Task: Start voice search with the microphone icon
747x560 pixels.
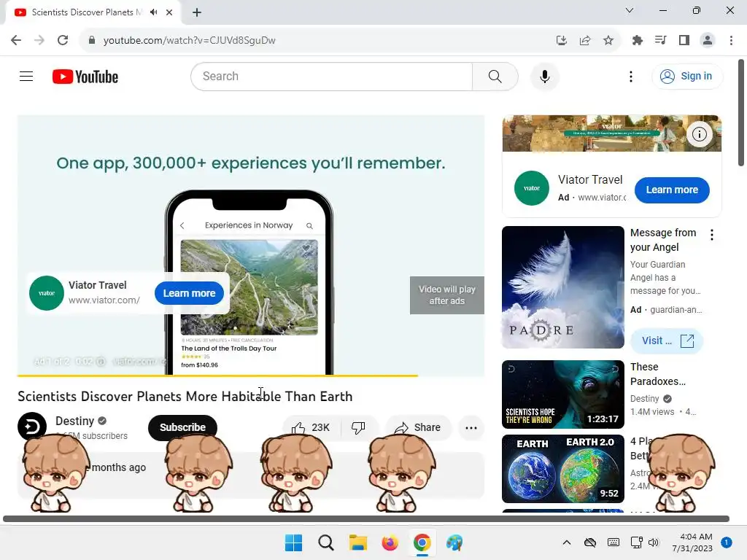Action: 544,76
